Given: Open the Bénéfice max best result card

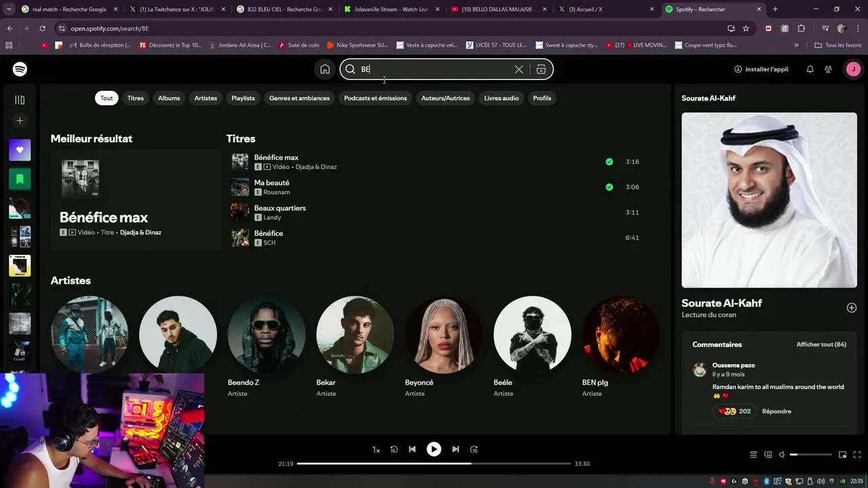Looking at the screenshot, I should [x=136, y=200].
